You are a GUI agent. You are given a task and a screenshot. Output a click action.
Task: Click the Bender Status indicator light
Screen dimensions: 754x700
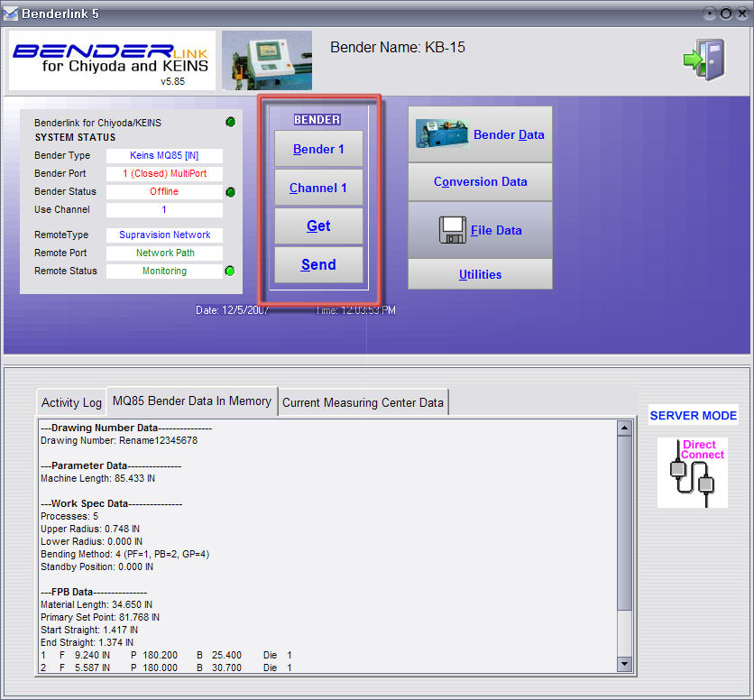[230, 192]
